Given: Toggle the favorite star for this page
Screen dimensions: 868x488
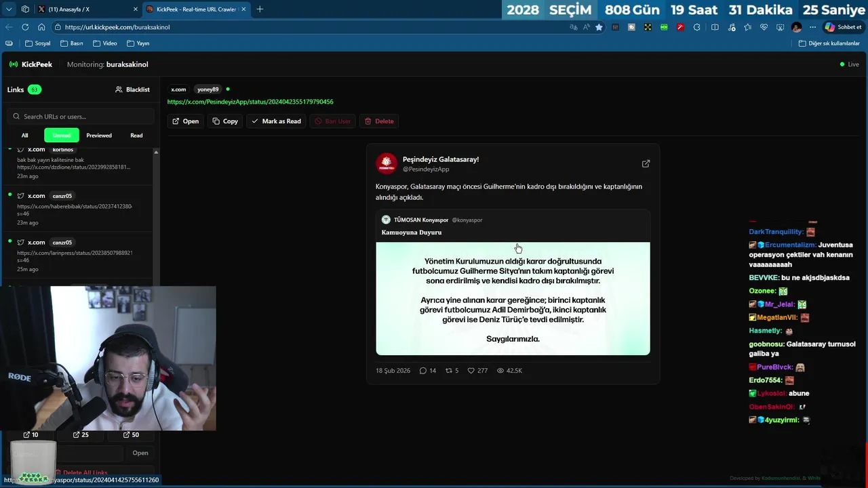Looking at the screenshot, I should point(599,27).
